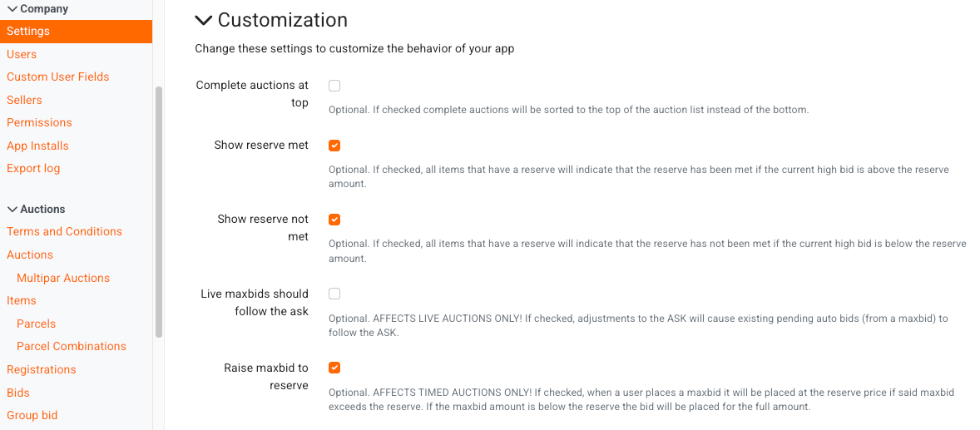This screenshot has height=430, width=980.
Task: Disable Raise maxbid to reserve checkbox
Action: tap(334, 368)
